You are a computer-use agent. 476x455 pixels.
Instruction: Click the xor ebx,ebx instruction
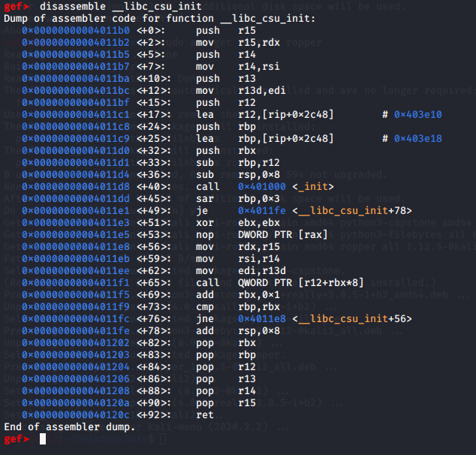pos(224,223)
